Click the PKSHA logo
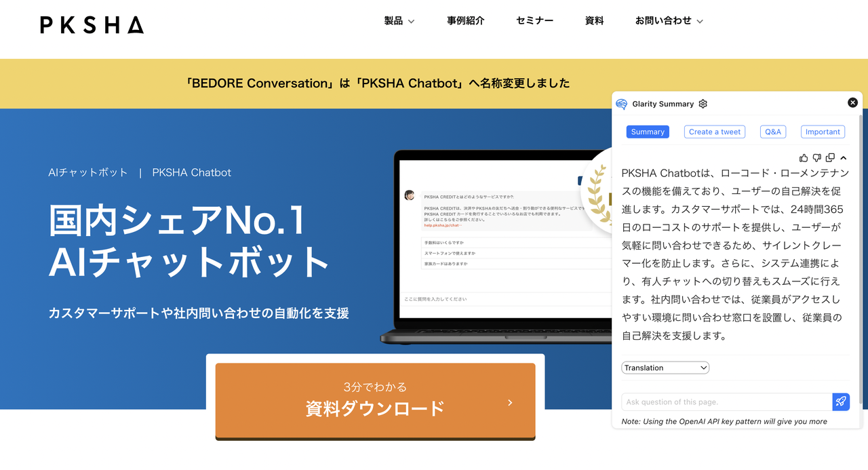868x470 pixels. [x=92, y=26]
